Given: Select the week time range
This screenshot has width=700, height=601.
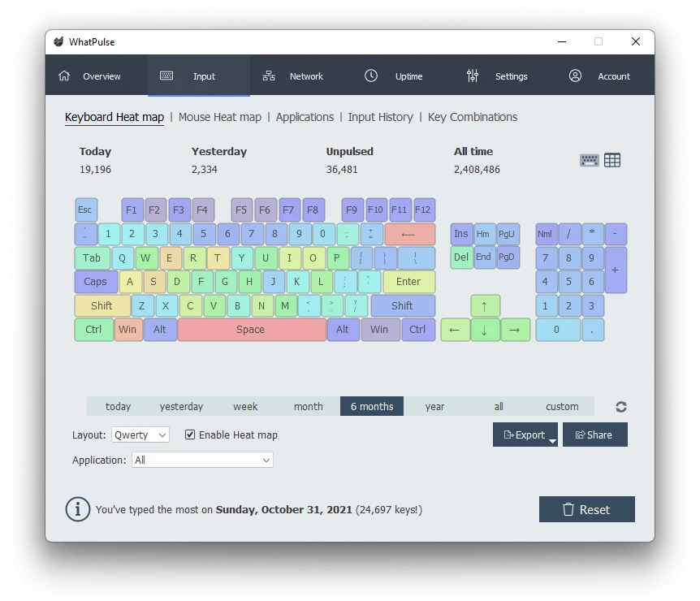Looking at the screenshot, I should [x=245, y=406].
